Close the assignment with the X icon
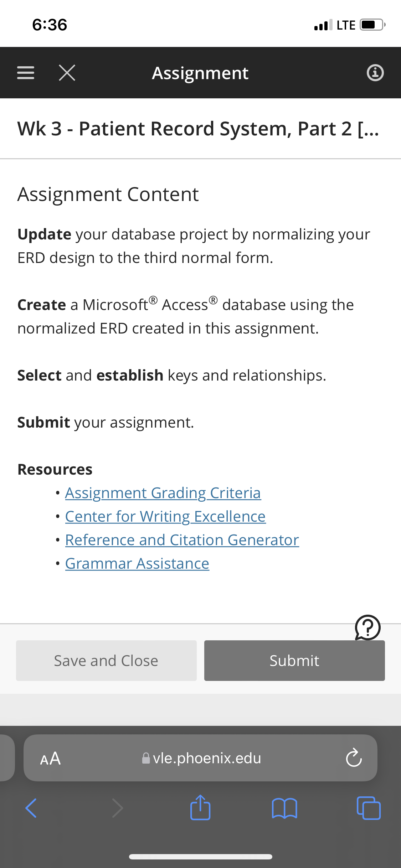The width and height of the screenshot is (401, 868). pos(67,73)
